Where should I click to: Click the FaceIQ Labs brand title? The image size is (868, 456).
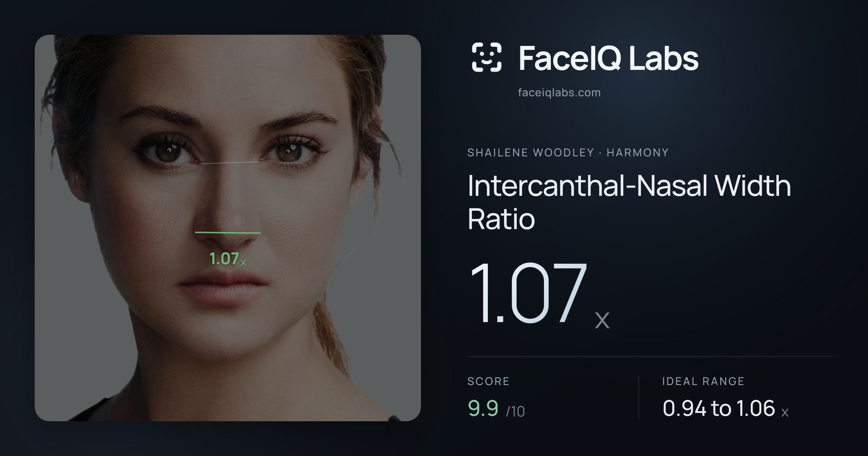[608, 58]
